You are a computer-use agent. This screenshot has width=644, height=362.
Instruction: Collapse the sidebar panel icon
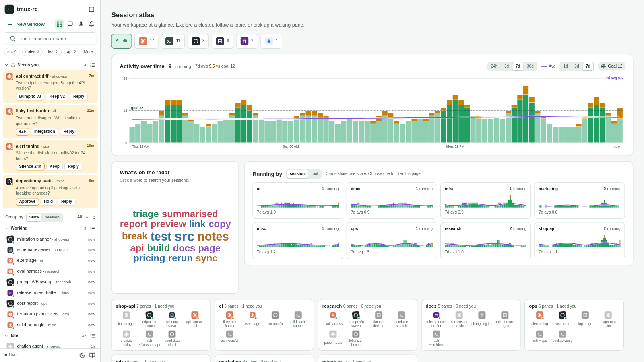click(x=91, y=9)
